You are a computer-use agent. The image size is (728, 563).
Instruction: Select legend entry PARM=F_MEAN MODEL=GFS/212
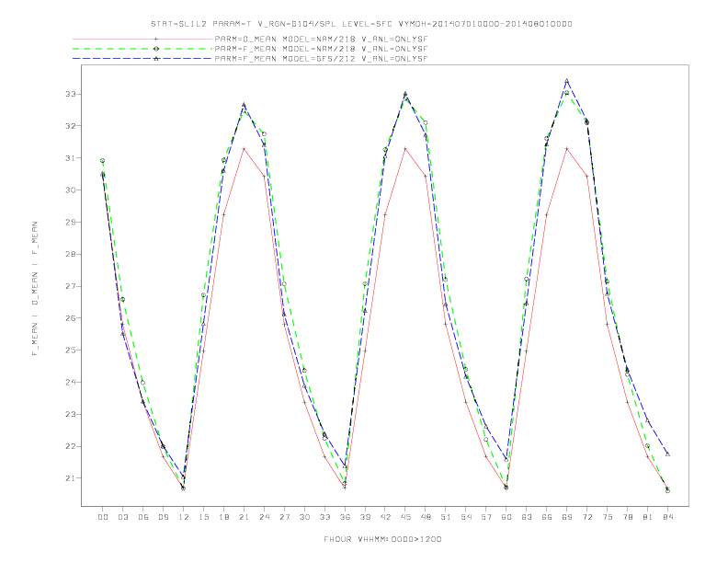pos(321,59)
